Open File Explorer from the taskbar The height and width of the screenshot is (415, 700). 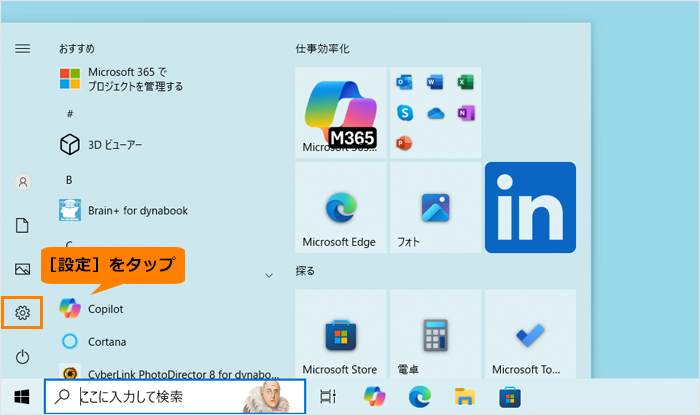pos(465,397)
